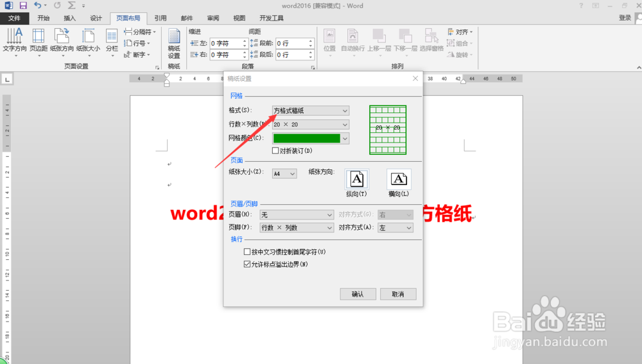
Task: Click the Undo arrow icon
Action: tap(38, 5)
